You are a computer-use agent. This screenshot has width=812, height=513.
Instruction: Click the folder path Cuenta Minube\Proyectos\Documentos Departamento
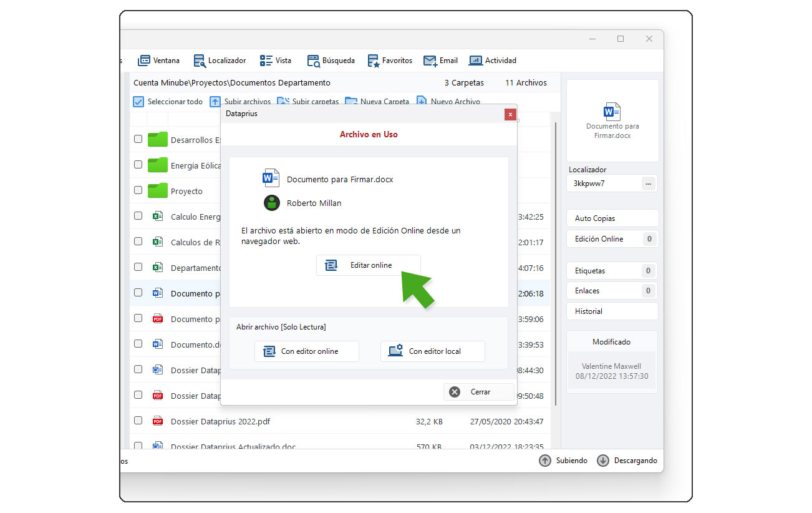click(x=232, y=82)
